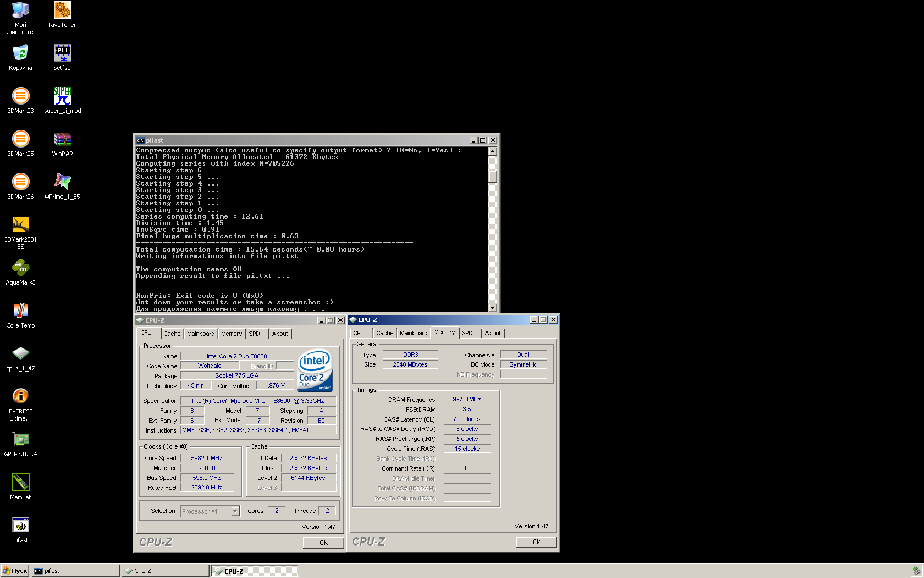Open the Processor #1 selection dropdown
The image size is (924, 578).
click(235, 511)
